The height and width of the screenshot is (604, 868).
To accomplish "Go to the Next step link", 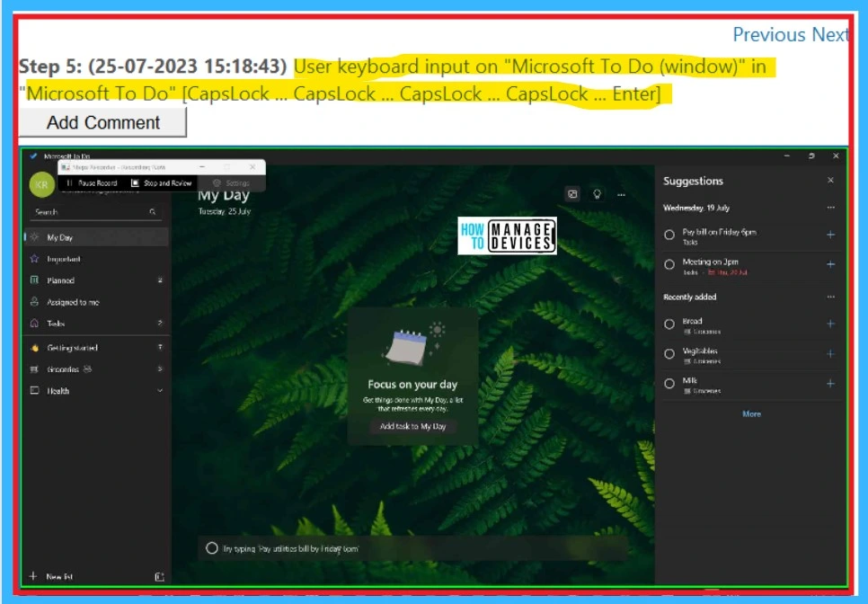I will point(829,35).
